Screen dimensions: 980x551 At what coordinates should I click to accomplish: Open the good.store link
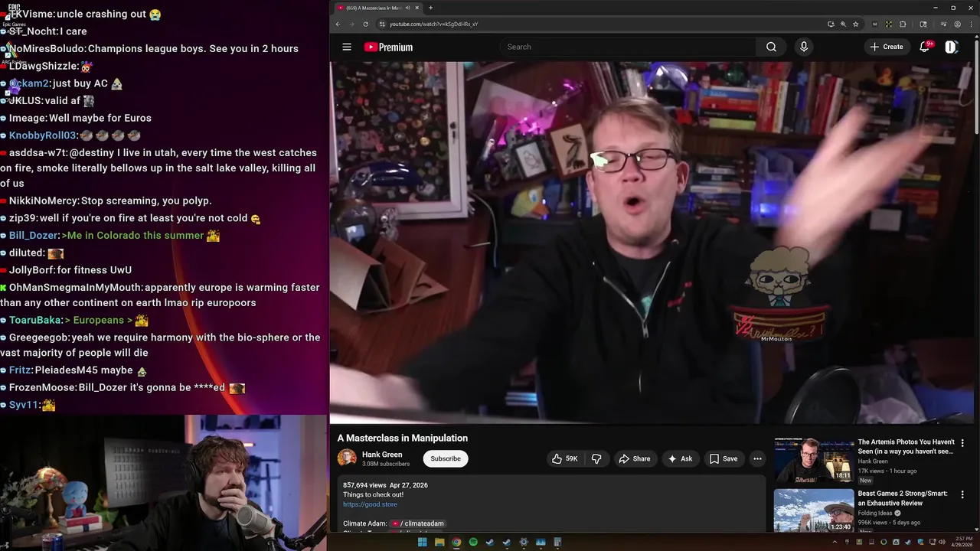pyautogui.click(x=370, y=504)
